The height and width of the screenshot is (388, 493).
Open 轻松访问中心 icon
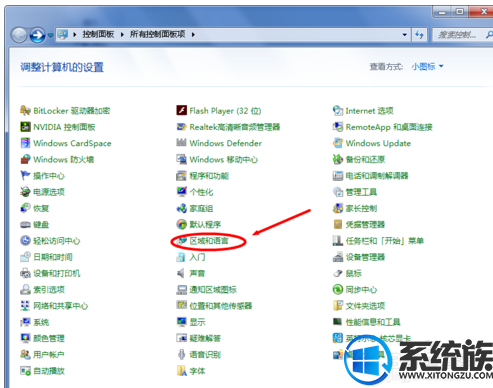25,241
